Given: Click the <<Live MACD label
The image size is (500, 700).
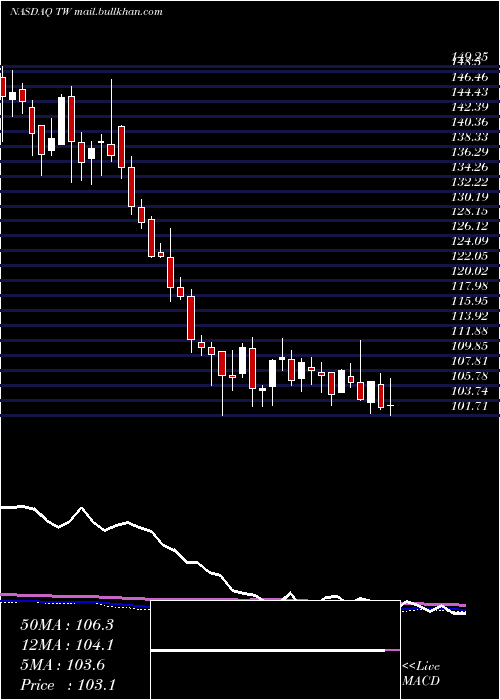Looking at the screenshot, I should 421,673.
